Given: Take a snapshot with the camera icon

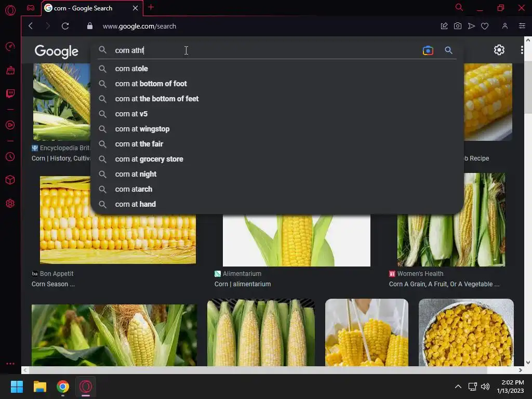Looking at the screenshot, I should click(457, 26).
